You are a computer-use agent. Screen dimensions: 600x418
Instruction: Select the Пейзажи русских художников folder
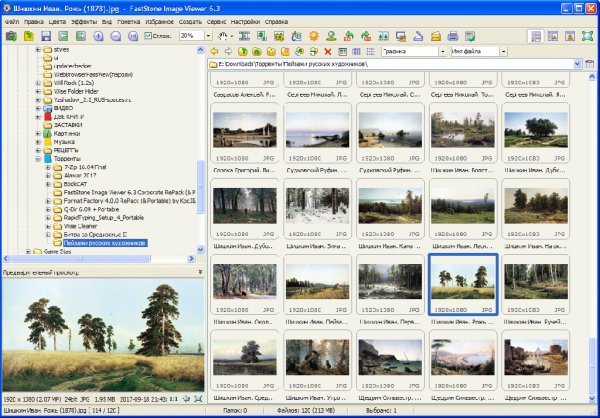(x=105, y=243)
